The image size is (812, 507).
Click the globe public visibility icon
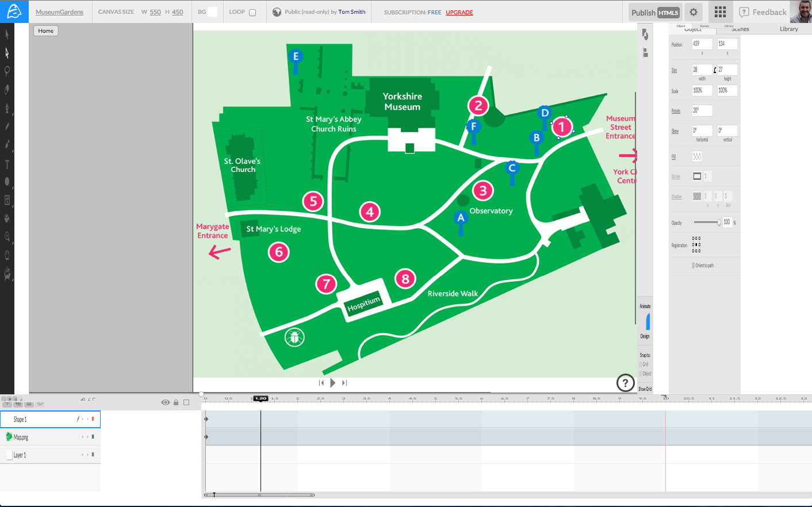(x=277, y=12)
